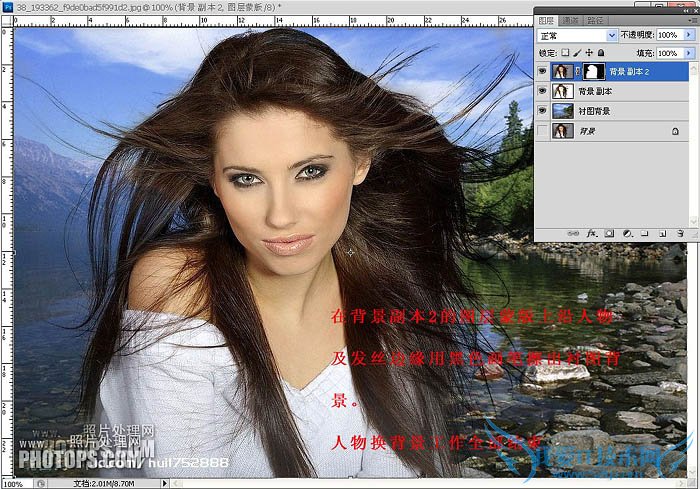The height and width of the screenshot is (489, 700).
Task: Click layers list scroll up arrow
Action: pyautogui.click(x=693, y=67)
